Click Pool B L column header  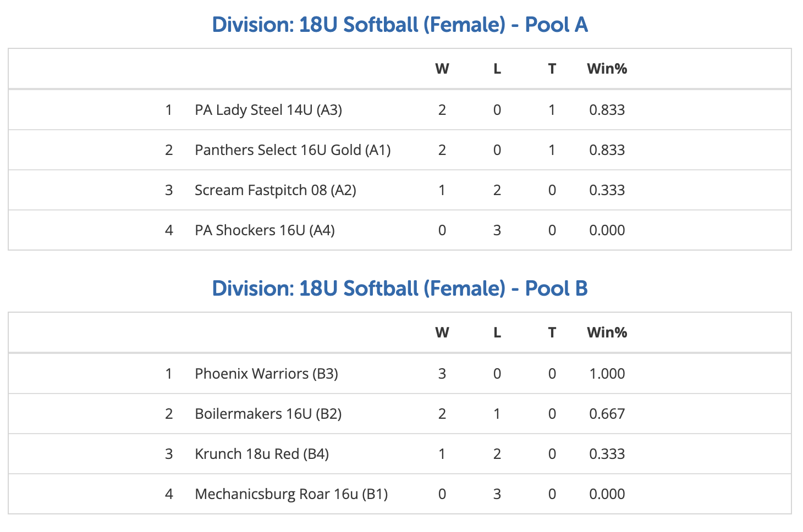[x=497, y=332]
